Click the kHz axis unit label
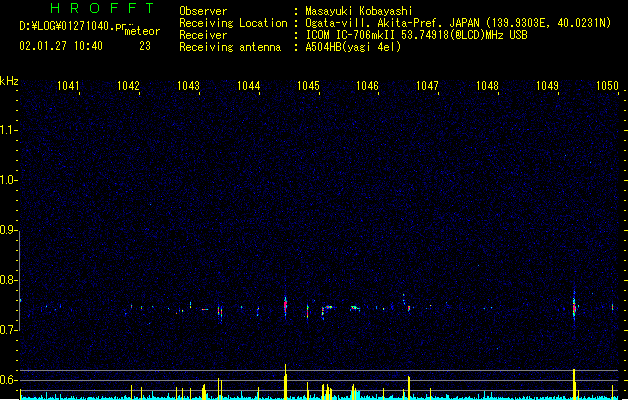The image size is (629, 400). (9, 81)
